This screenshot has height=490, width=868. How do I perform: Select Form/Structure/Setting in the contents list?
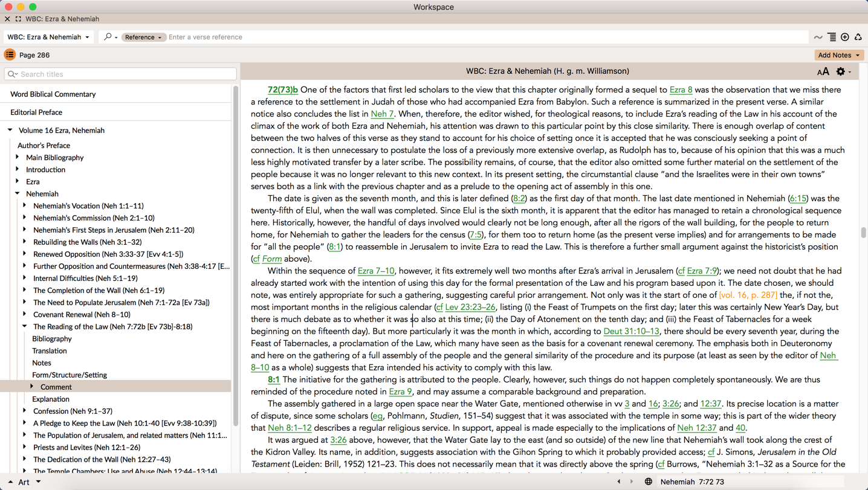coord(70,375)
